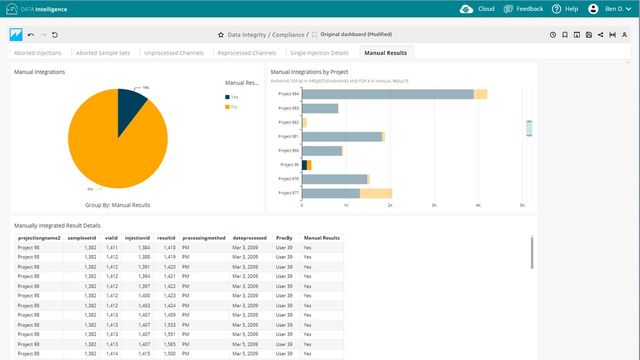Click the Data Intelligence logo icon
The image size is (640, 360).
pos(12,9)
